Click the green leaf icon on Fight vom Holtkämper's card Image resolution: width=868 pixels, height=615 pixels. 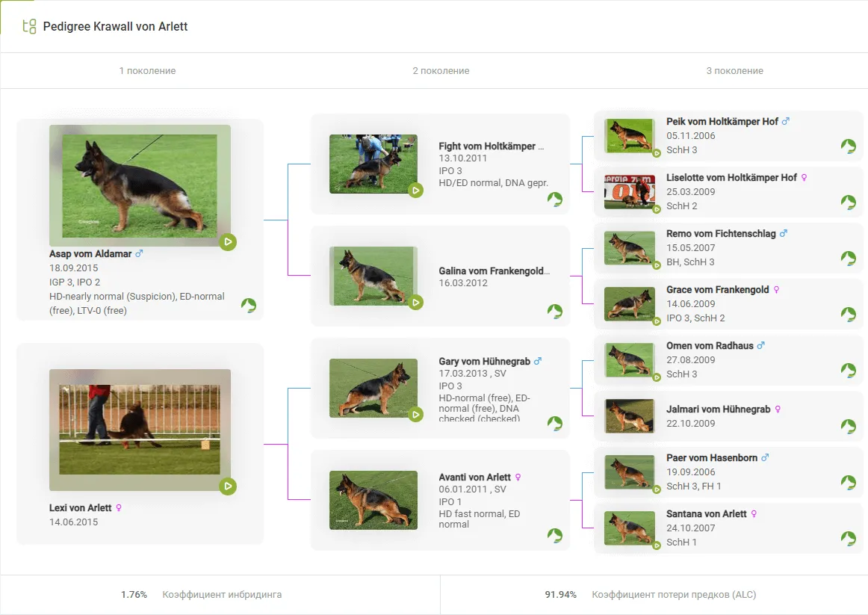pos(554,199)
